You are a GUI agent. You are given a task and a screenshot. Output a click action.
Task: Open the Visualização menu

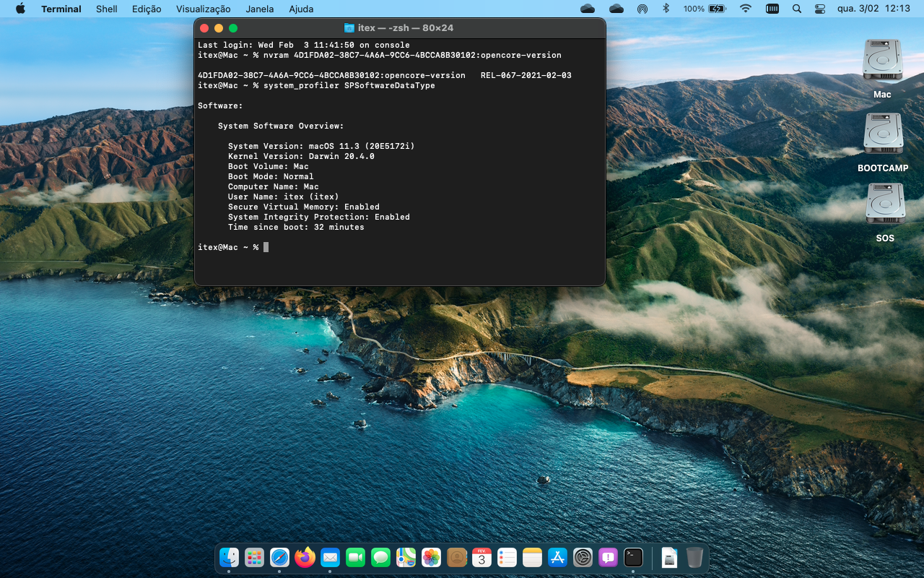click(204, 9)
